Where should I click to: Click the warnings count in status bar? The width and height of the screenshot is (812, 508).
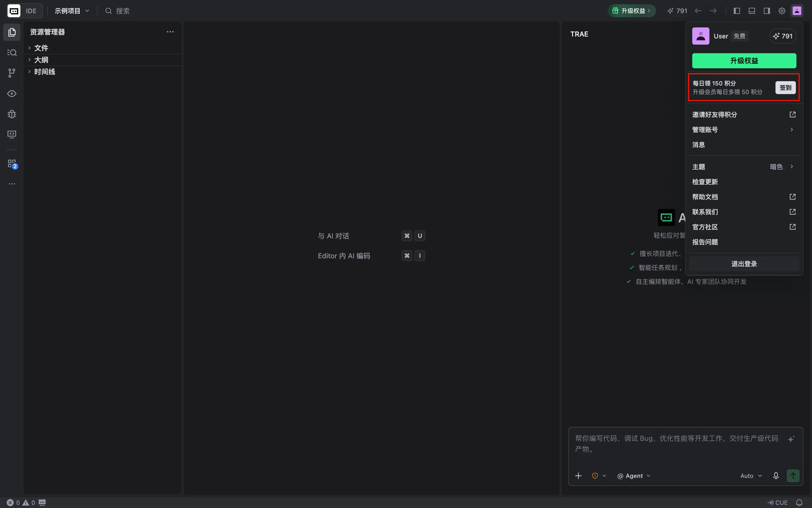[29, 503]
